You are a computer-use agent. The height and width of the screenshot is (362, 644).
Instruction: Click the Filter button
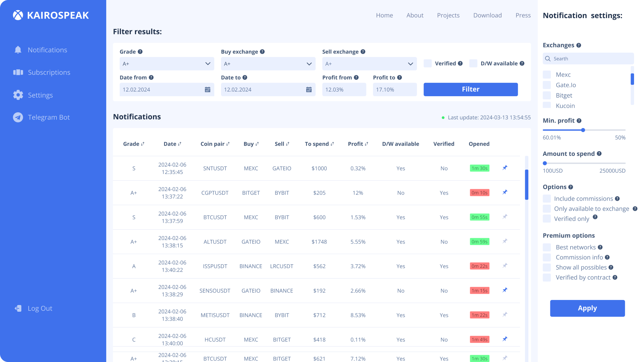click(x=470, y=89)
